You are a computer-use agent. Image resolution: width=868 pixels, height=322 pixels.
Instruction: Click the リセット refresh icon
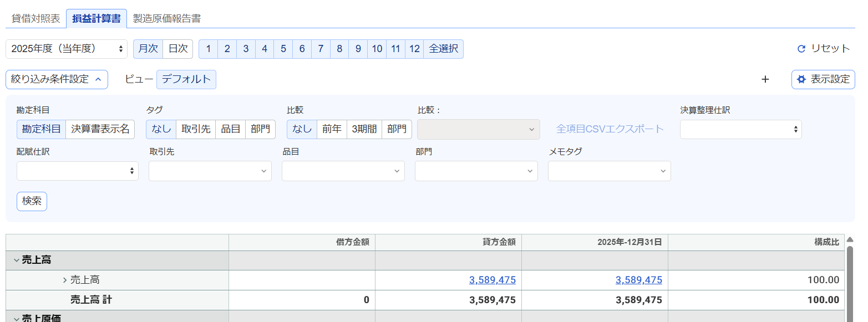pyautogui.click(x=801, y=49)
